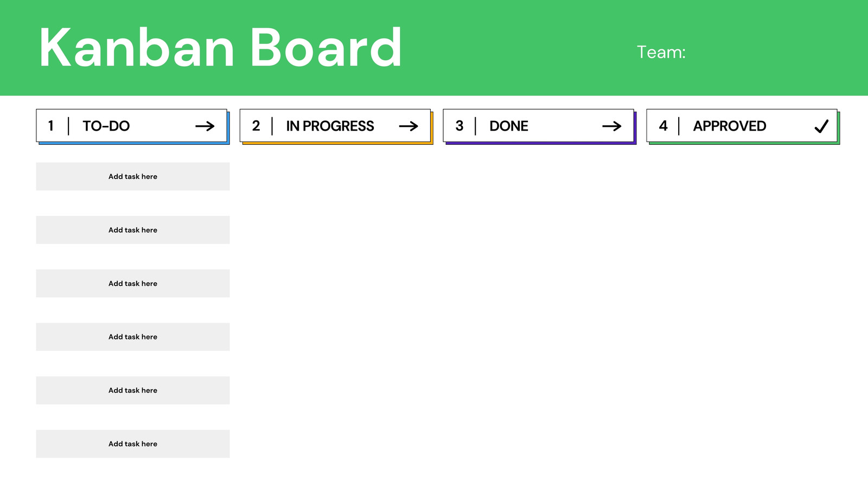Viewport: 868px width, 488px height.
Task: Click the TO-DO column title
Action: point(106,126)
